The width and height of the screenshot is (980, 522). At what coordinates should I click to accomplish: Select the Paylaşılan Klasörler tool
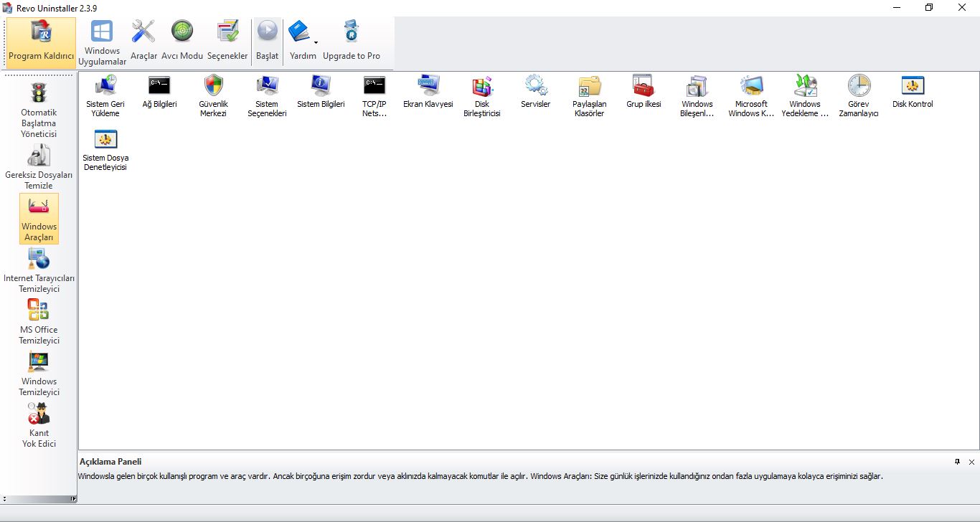coord(589,96)
